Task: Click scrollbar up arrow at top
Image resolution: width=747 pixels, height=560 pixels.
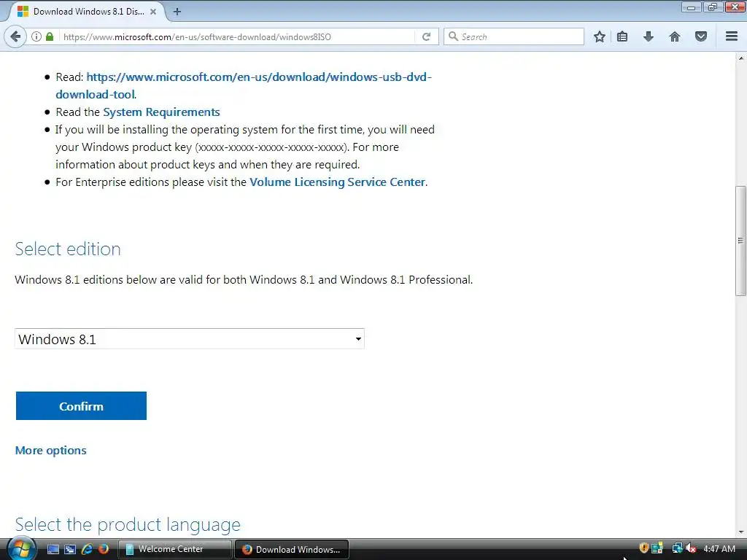Action: (x=740, y=58)
